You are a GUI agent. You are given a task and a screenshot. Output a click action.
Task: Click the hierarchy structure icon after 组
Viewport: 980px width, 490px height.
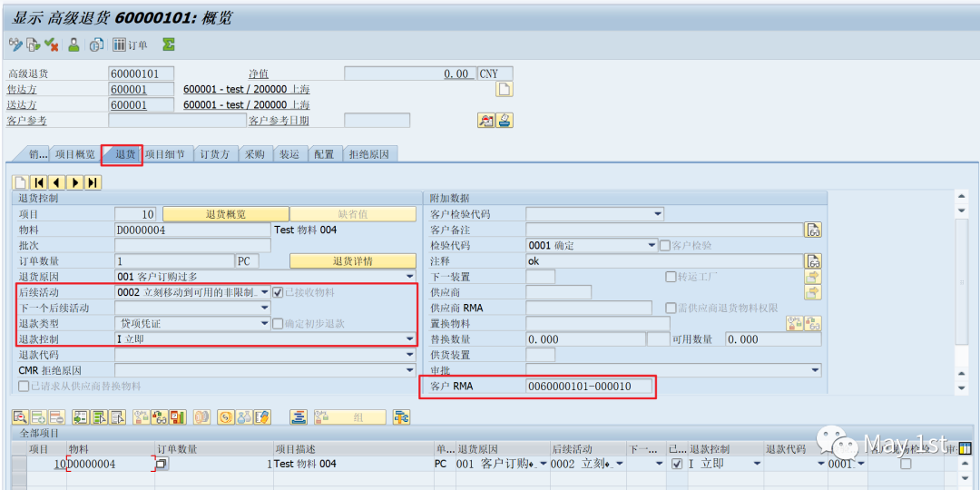pyautogui.click(x=401, y=416)
